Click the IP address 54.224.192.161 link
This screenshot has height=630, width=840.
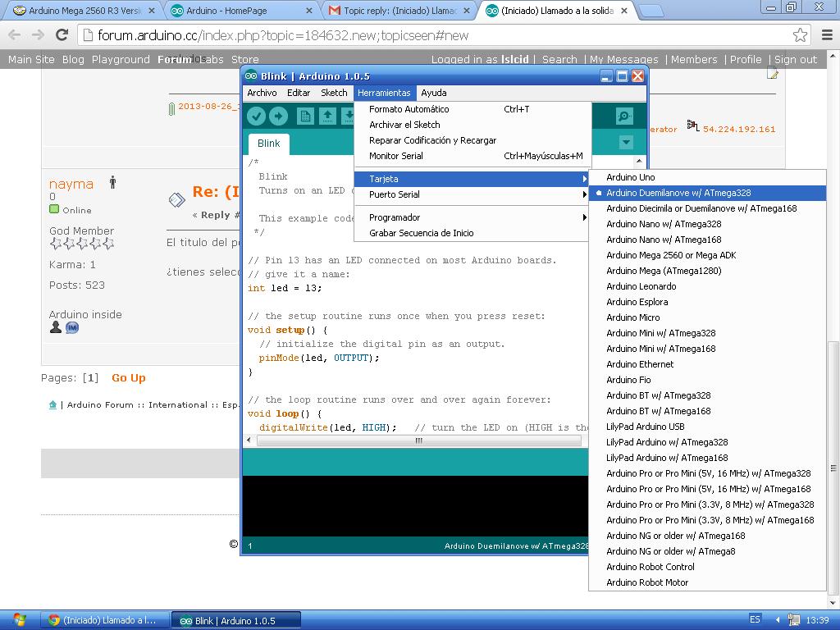pos(739,129)
